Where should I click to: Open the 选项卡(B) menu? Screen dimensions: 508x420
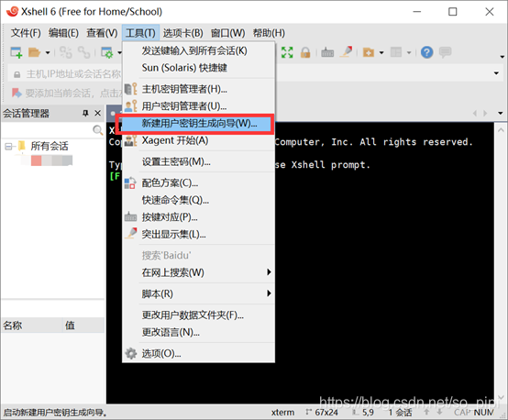[x=182, y=33]
